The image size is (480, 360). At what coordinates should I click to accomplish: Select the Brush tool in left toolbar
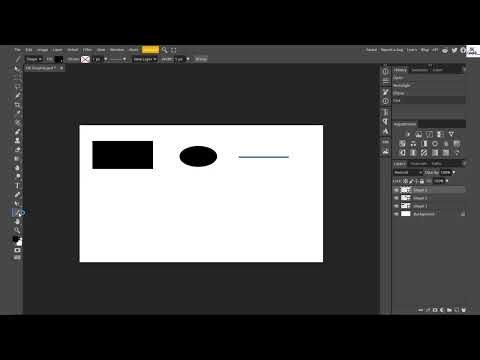(x=17, y=132)
